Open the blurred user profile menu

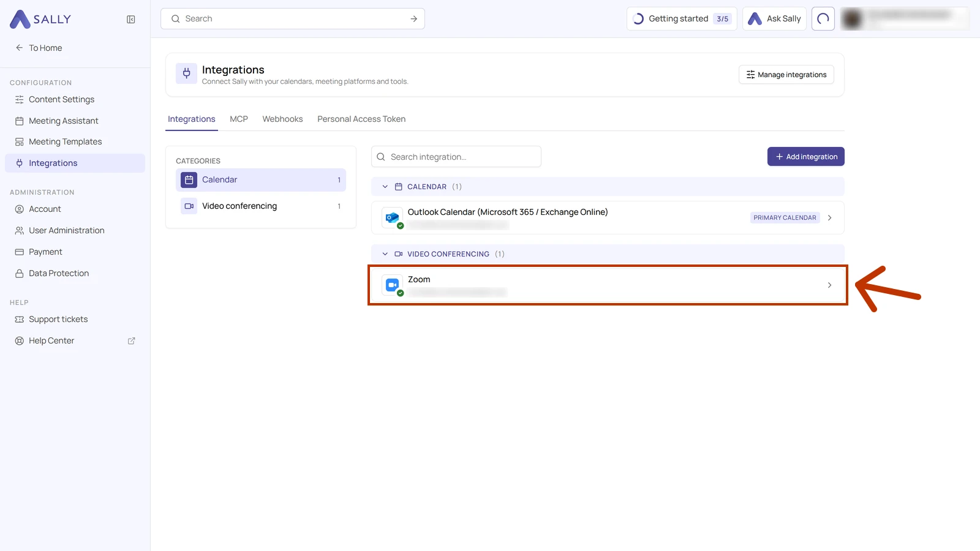(904, 19)
